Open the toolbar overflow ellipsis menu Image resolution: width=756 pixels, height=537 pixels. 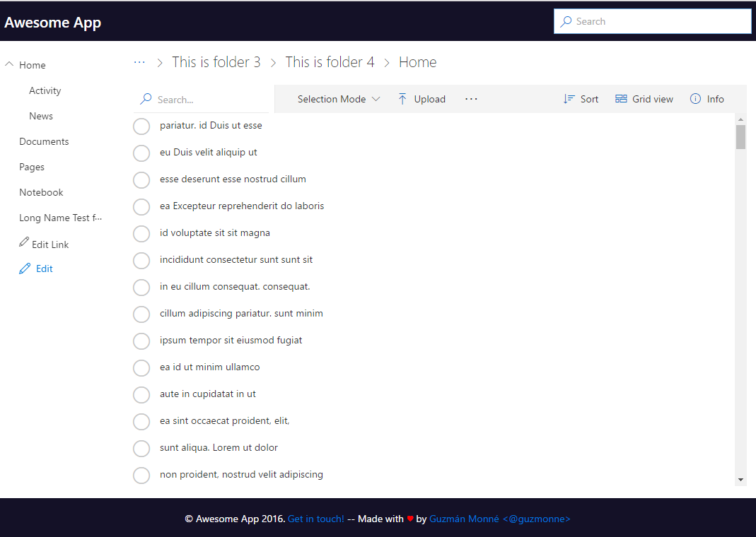point(471,99)
